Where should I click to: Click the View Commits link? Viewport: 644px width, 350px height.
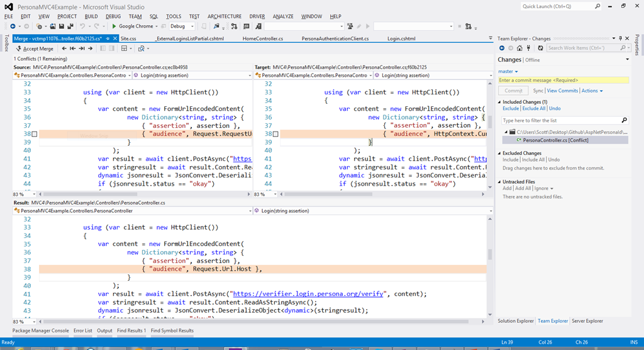[x=562, y=91]
